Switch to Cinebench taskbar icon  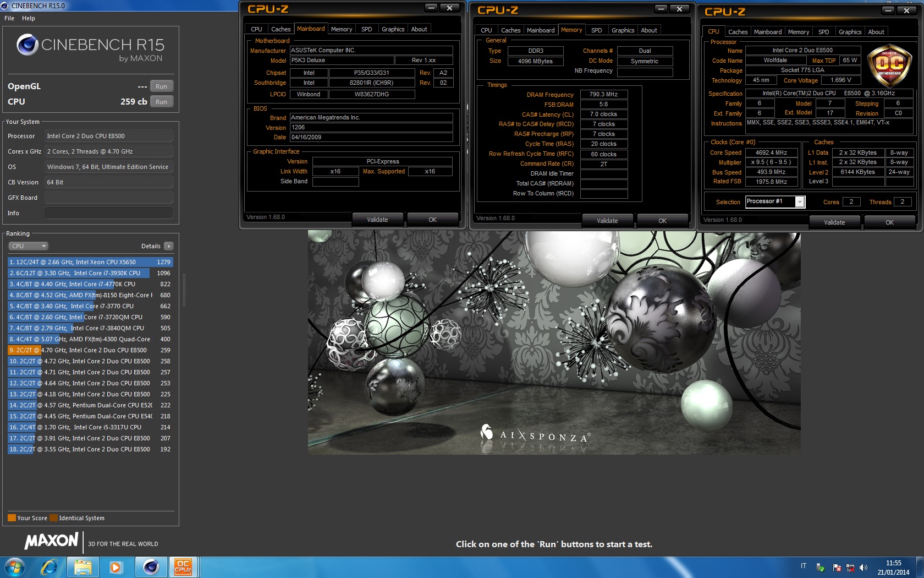(151, 567)
